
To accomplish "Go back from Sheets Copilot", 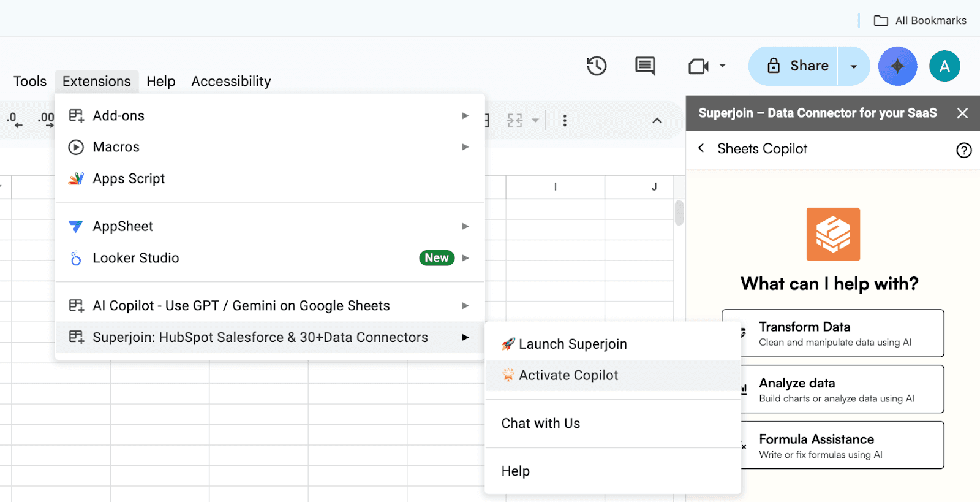I will point(701,148).
